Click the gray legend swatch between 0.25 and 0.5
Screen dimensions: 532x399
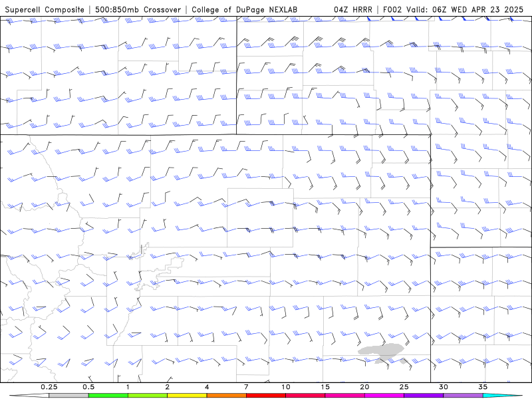[x=68, y=396]
